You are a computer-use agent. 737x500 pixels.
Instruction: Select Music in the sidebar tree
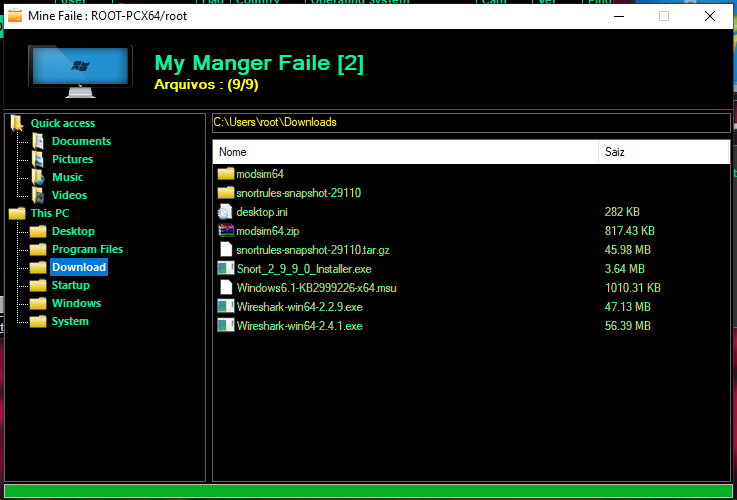[x=67, y=177]
